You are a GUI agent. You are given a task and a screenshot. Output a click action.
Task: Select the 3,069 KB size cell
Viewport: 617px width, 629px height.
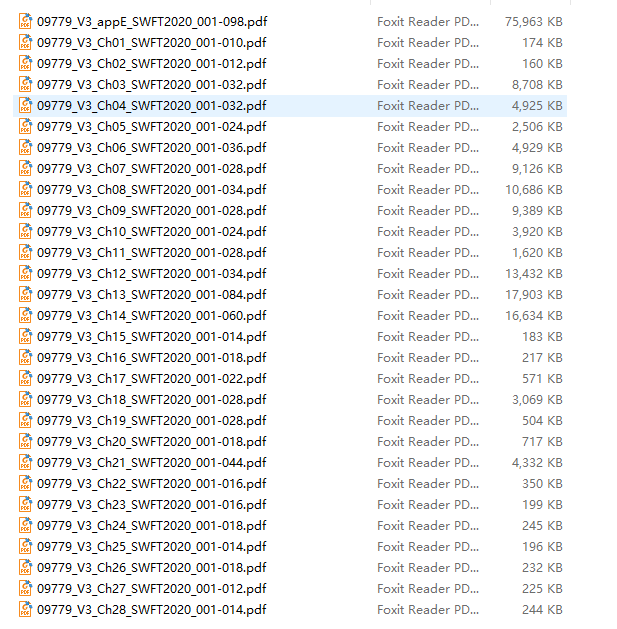coord(537,400)
